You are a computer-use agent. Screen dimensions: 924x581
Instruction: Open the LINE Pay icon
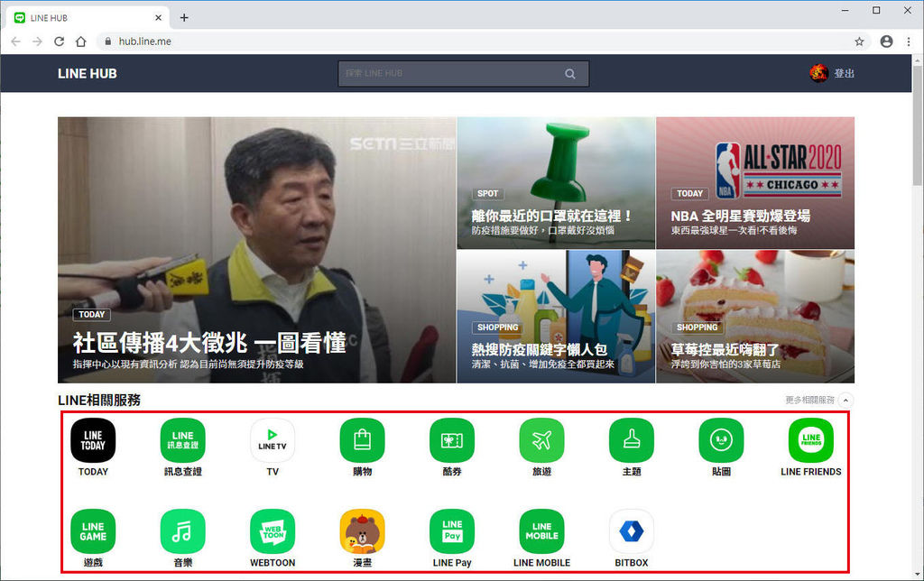452,531
